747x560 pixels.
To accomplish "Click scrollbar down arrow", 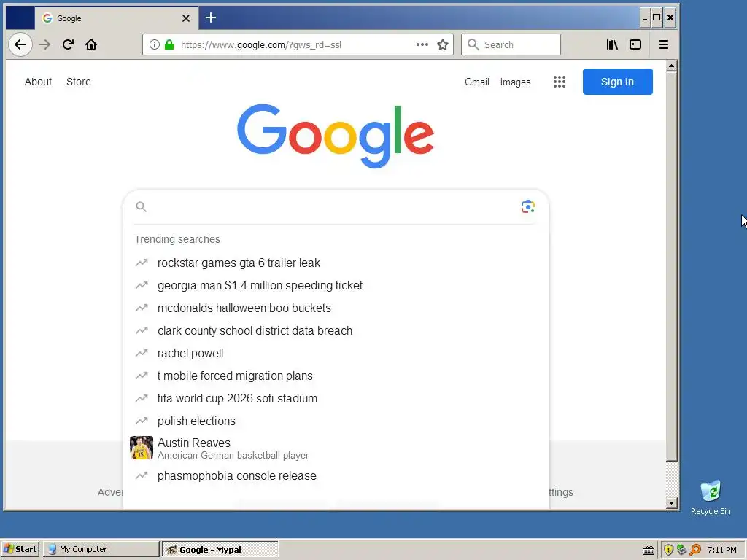I will (x=672, y=503).
